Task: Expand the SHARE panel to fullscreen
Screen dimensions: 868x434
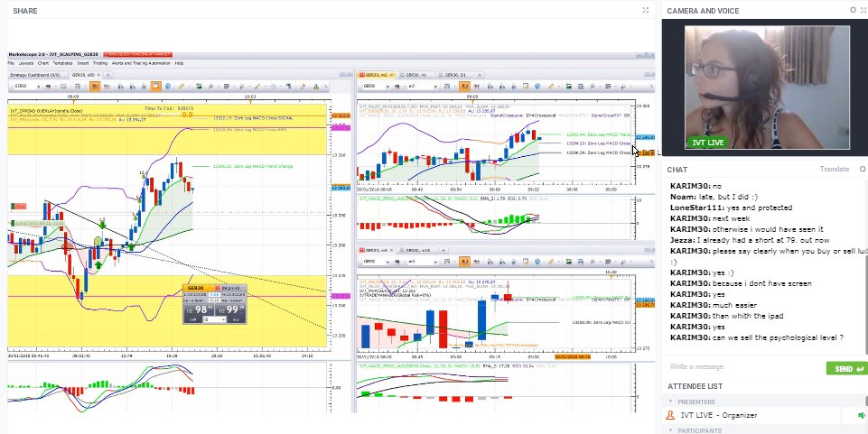Action: 646,10
